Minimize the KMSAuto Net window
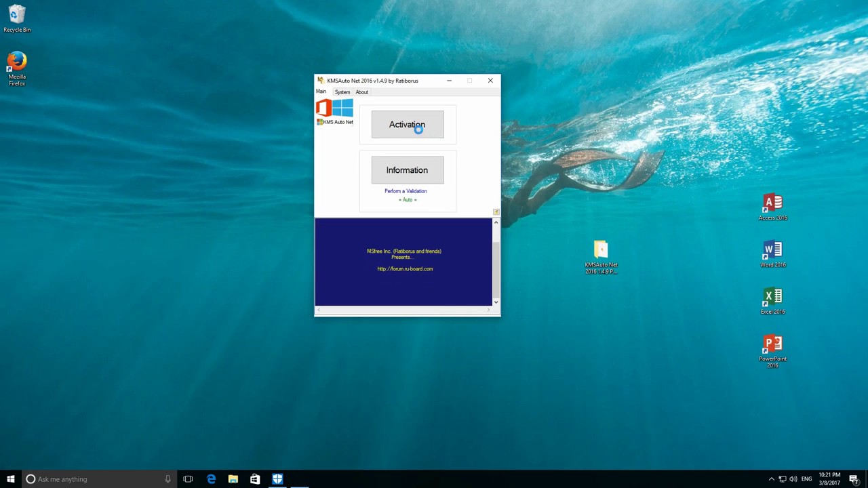868x488 pixels. coord(449,81)
